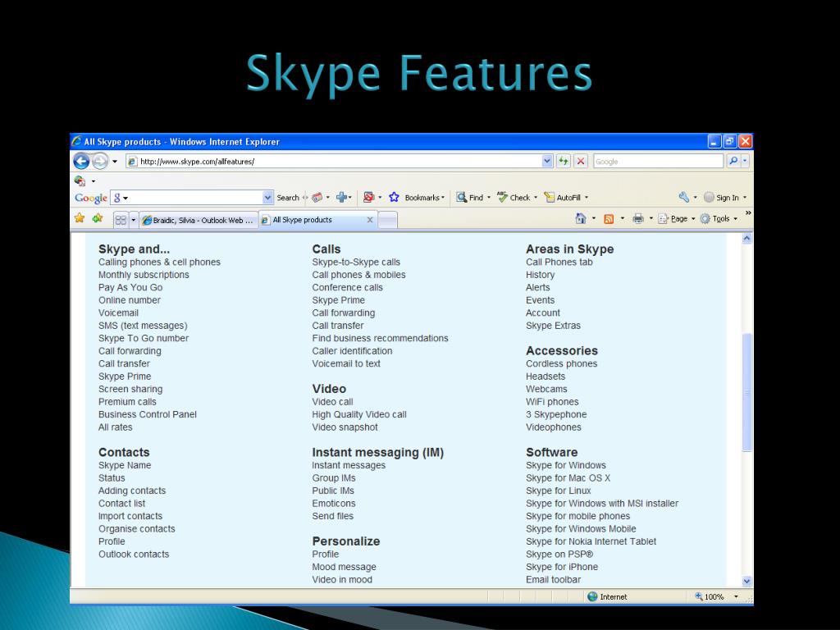Click the vertical scrollbar thumb
The height and width of the screenshot is (630, 840).
(746, 393)
